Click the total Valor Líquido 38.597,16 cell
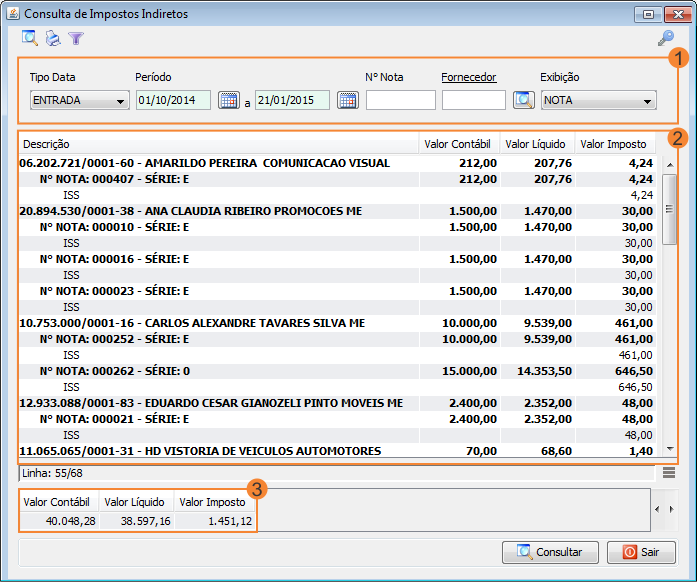This screenshot has height=582, width=697. (x=137, y=521)
